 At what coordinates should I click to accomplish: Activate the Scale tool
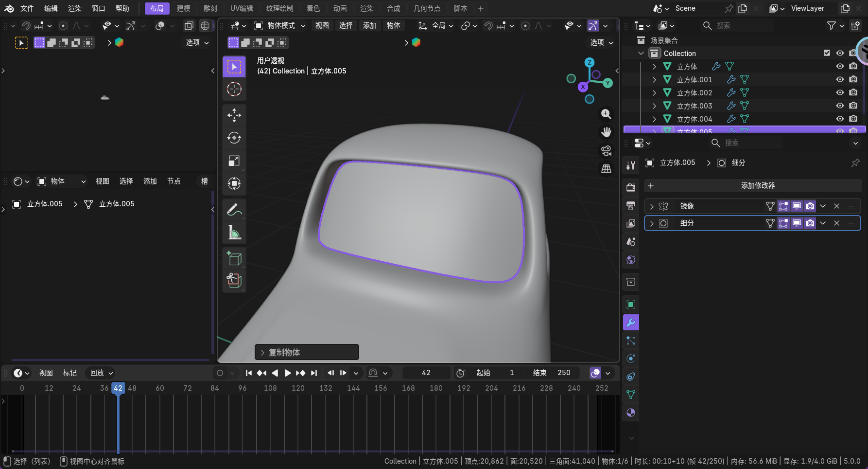click(x=234, y=161)
